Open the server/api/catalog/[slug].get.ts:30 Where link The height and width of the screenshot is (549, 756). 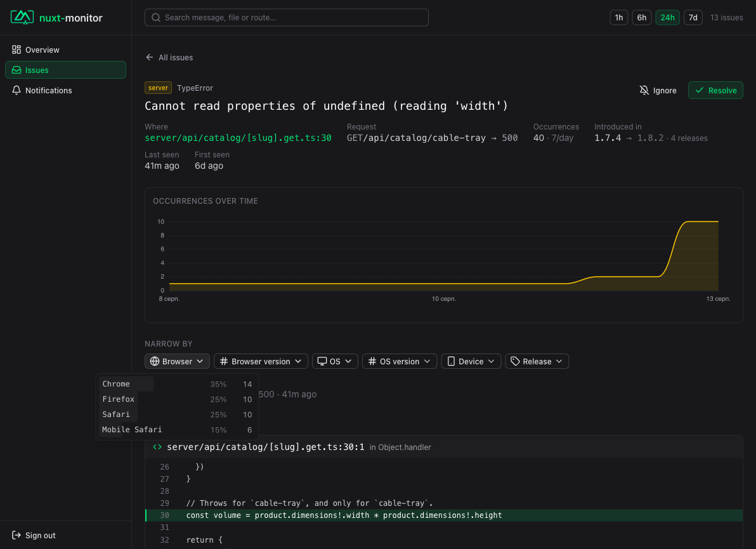tap(238, 138)
